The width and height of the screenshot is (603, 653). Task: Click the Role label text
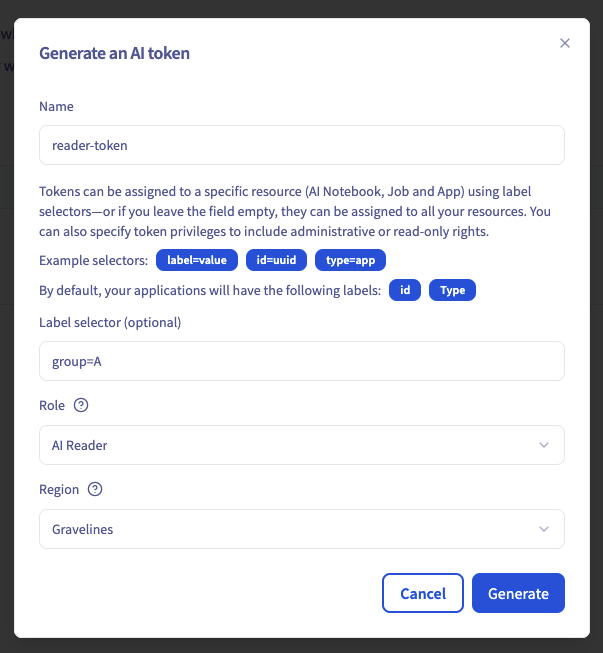pos(52,406)
